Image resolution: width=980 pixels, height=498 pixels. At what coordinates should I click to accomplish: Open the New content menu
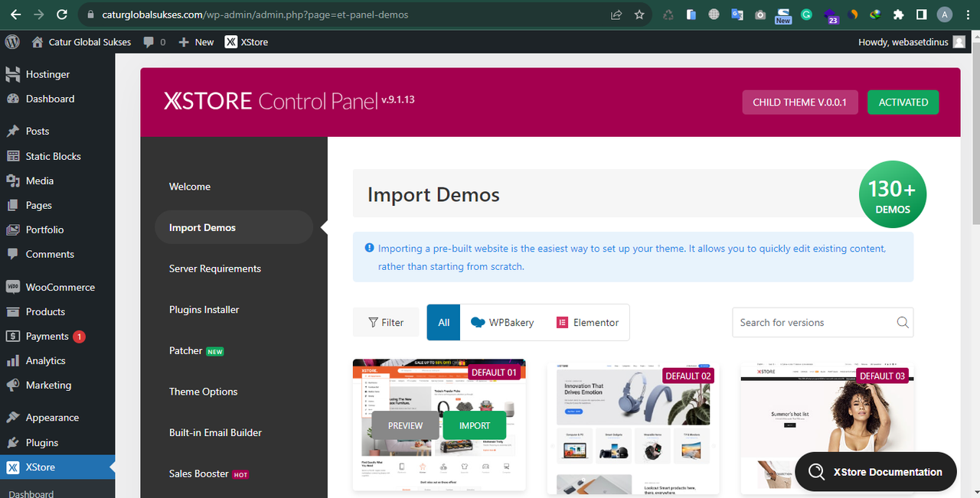point(196,42)
